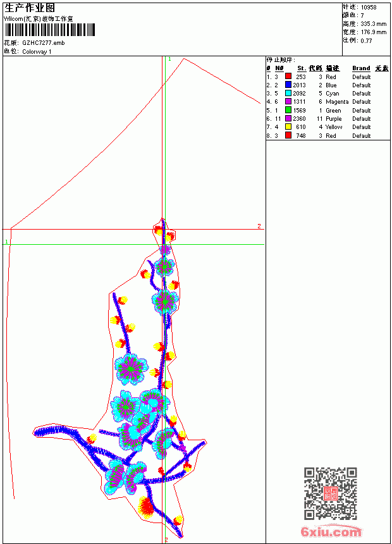Image resolution: width=392 pixels, height=544 pixels.
Task: Click the purple swatch in row 6
Action: tap(288, 118)
